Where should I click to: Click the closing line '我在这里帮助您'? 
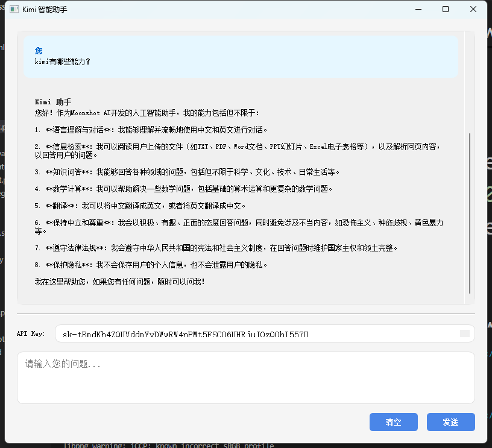pos(120,282)
